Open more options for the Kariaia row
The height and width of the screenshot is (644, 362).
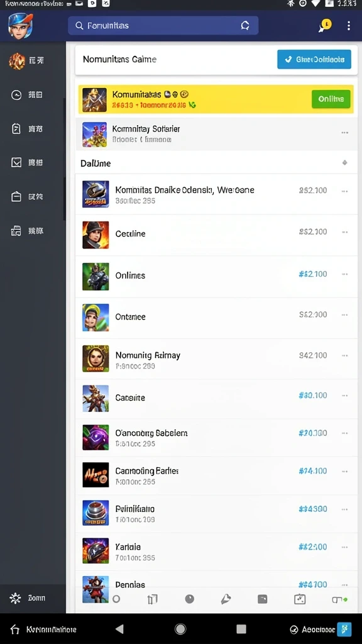pyautogui.click(x=345, y=547)
